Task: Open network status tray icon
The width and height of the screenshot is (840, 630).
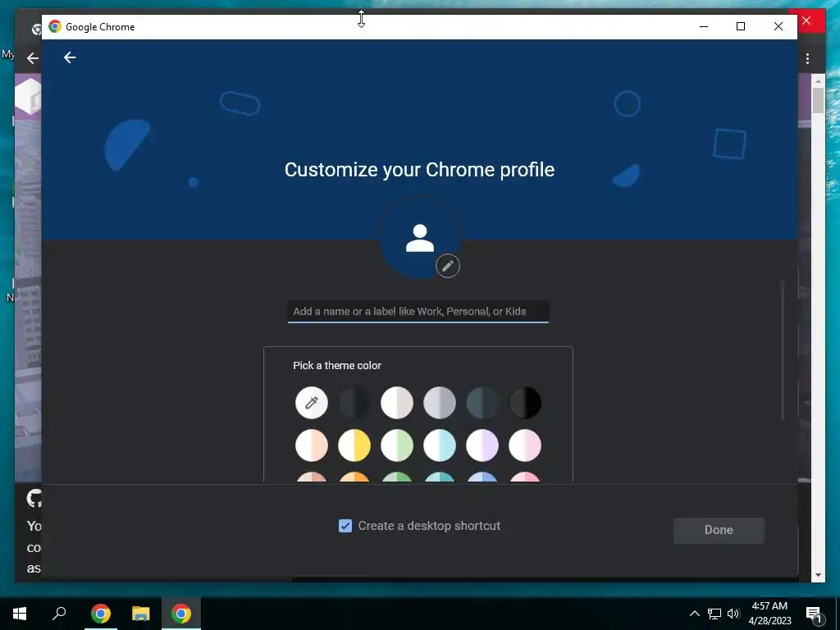Action: click(x=714, y=614)
